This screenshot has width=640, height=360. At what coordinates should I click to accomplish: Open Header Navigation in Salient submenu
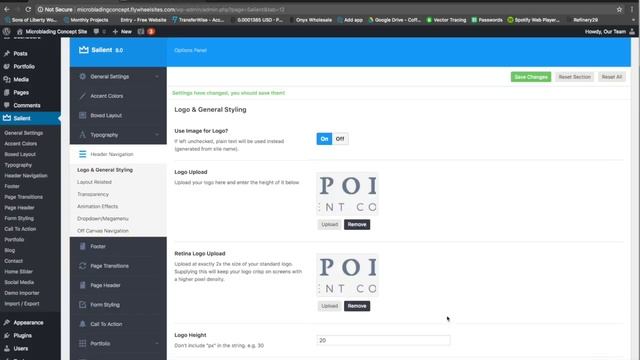click(x=26, y=176)
